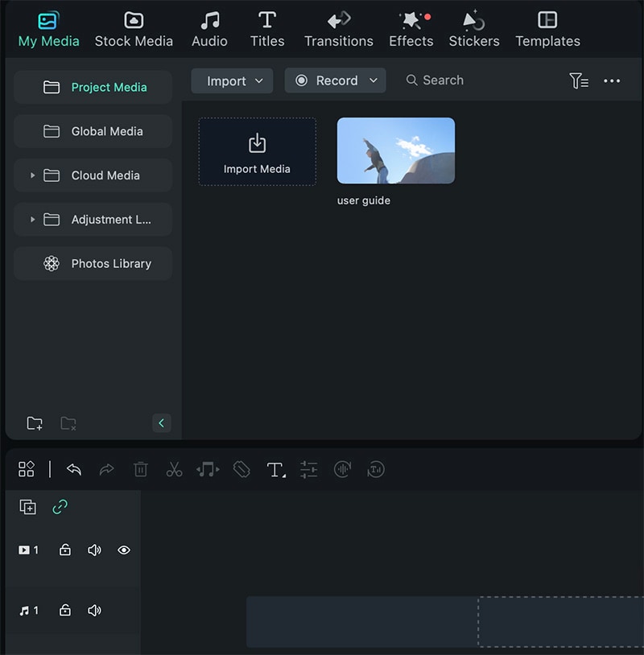Image resolution: width=644 pixels, height=655 pixels.
Task: Switch to the Transitions tab
Action: point(339,30)
